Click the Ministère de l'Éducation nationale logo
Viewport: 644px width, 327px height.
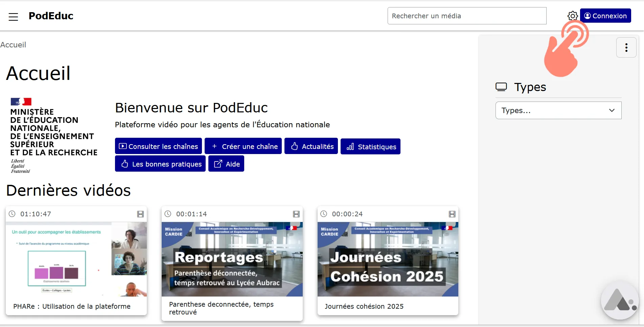(54, 136)
